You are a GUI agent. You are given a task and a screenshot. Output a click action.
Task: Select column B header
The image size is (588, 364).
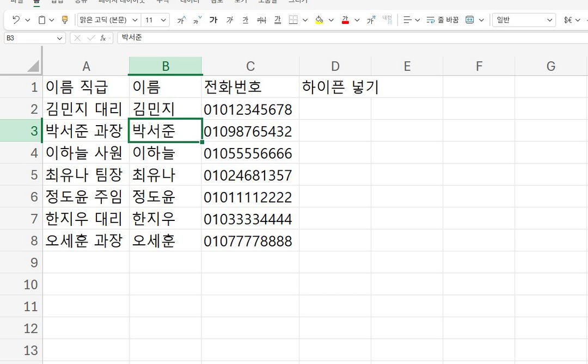(x=166, y=66)
